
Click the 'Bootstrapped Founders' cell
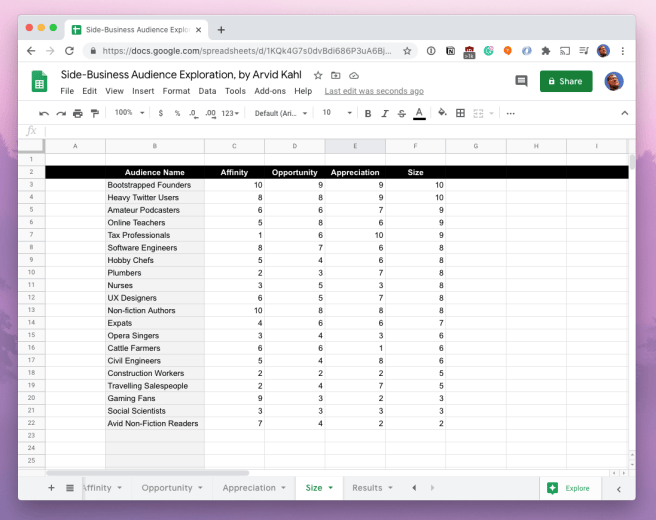coord(155,185)
